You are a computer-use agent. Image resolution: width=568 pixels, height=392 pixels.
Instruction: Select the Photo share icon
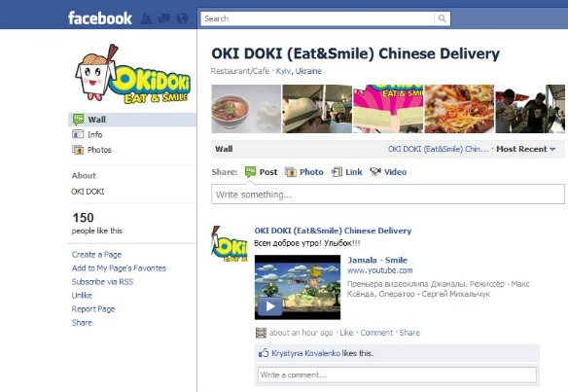coord(291,172)
